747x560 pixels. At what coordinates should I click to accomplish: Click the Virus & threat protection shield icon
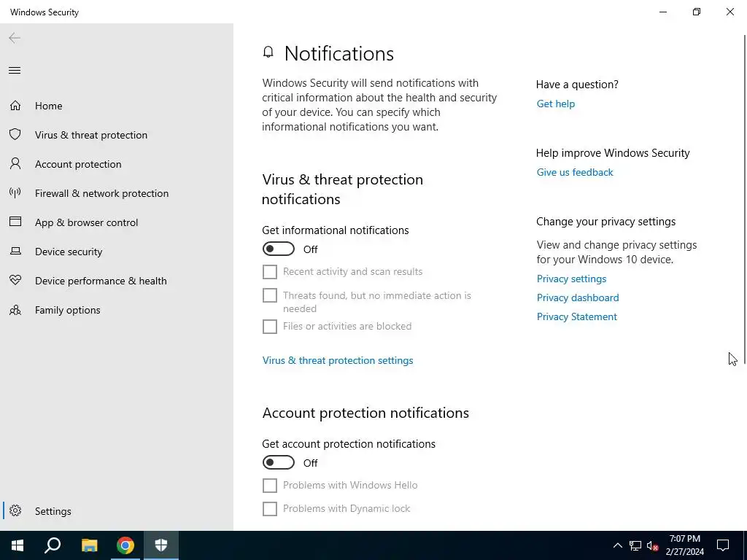[x=15, y=134]
